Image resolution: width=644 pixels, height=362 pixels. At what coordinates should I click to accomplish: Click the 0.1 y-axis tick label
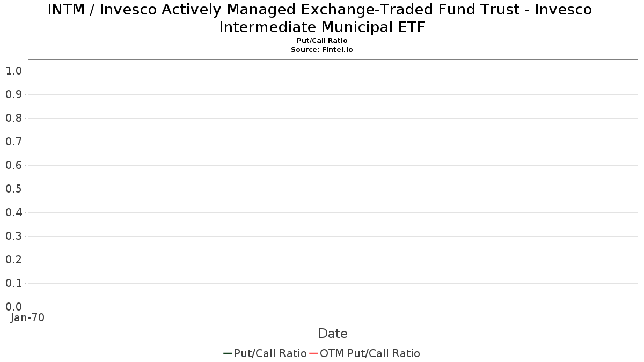pos(13,283)
